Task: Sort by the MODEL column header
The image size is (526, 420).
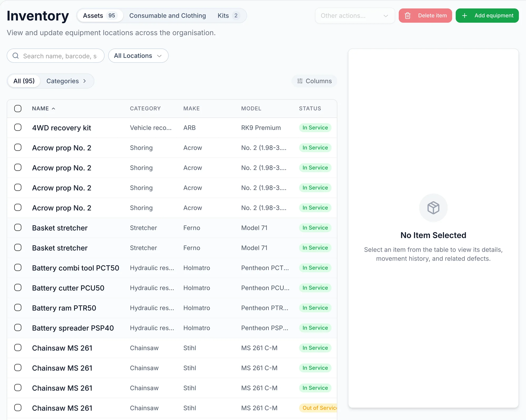Action: click(x=251, y=109)
